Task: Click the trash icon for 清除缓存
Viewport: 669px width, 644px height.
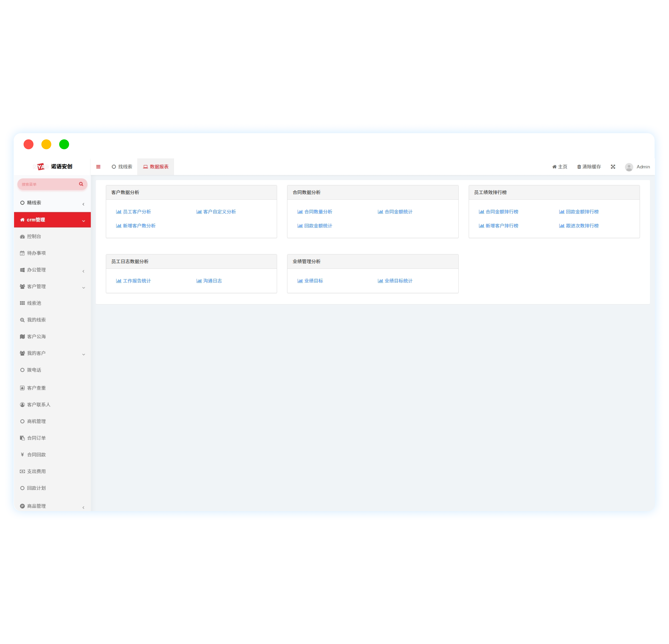Action: pyautogui.click(x=579, y=167)
